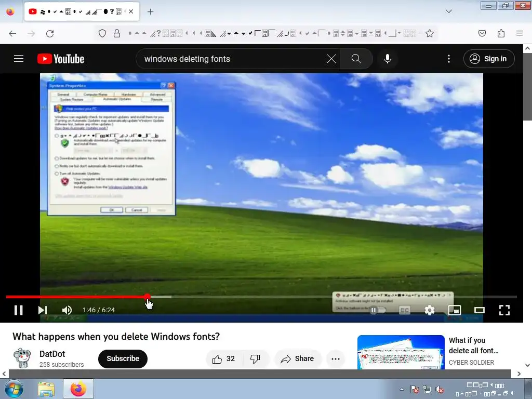Open DatDot channel name link
This screenshot has height=399, width=532.
52,354
